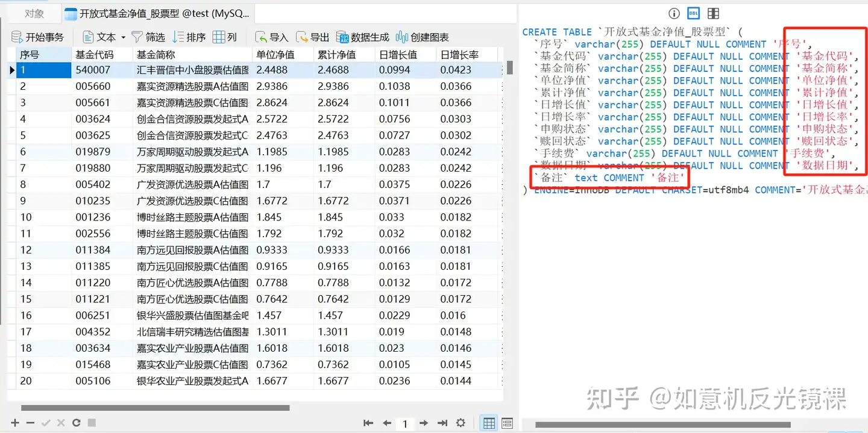
Task: Select the fund code cell 011384
Action: coord(102,250)
